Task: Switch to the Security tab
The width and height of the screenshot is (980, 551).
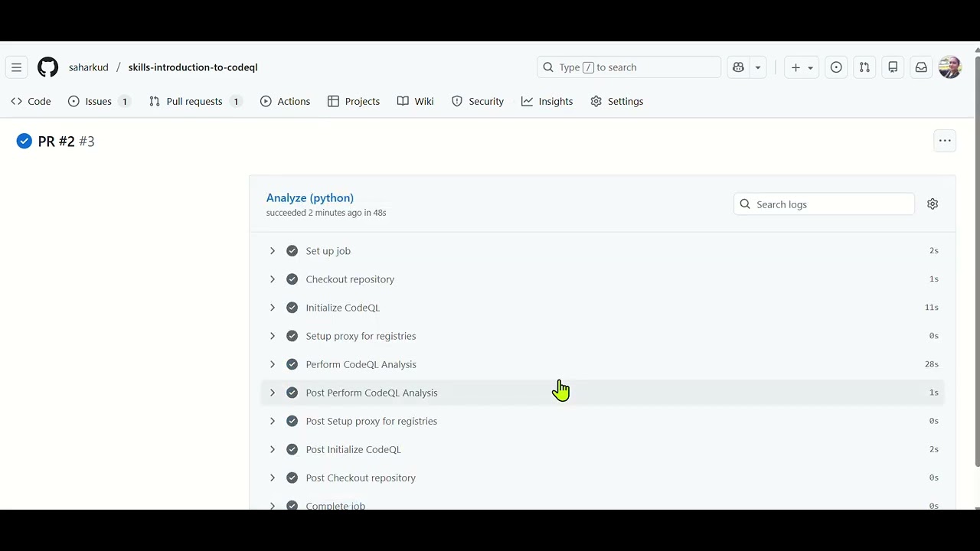Action: [478, 101]
